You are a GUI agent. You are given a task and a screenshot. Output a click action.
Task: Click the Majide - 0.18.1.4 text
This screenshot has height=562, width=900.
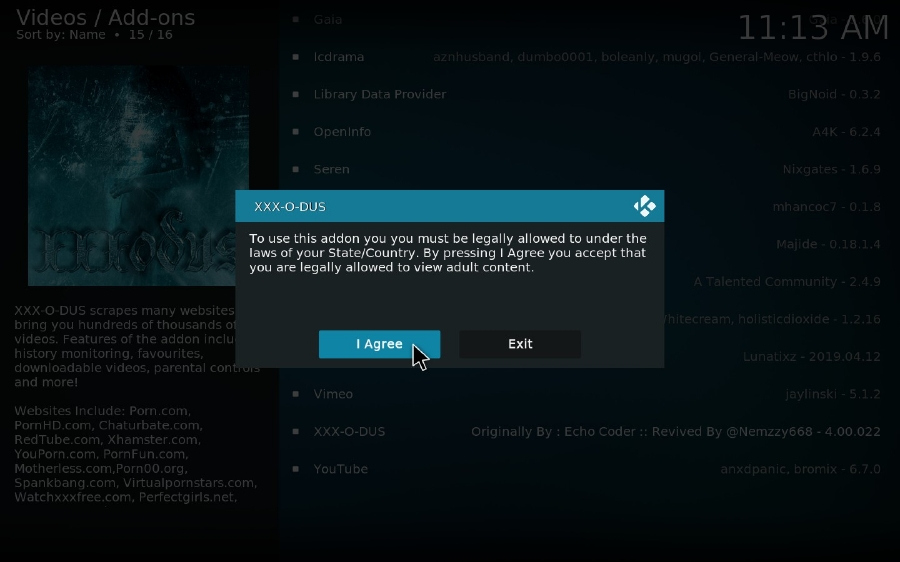pos(828,244)
